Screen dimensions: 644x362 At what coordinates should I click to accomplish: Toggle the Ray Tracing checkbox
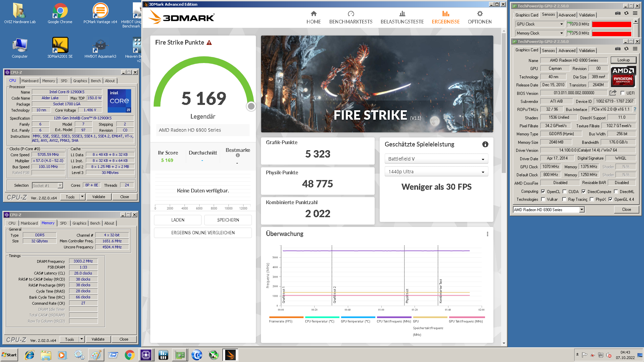click(x=564, y=199)
